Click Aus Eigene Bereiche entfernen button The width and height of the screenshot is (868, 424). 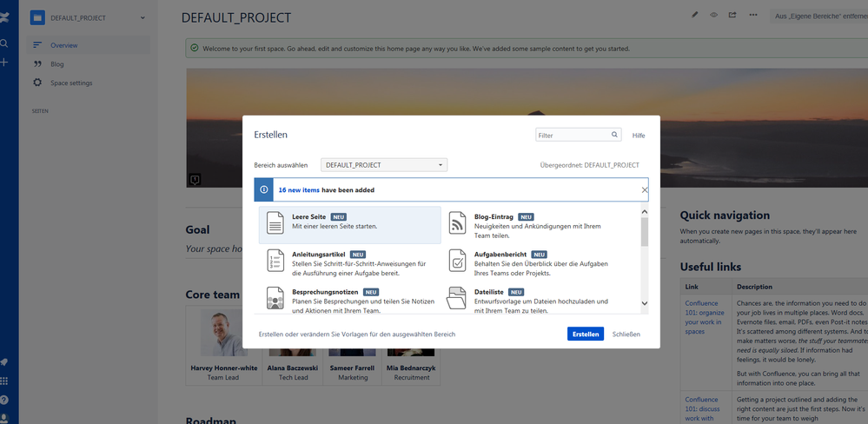point(819,16)
